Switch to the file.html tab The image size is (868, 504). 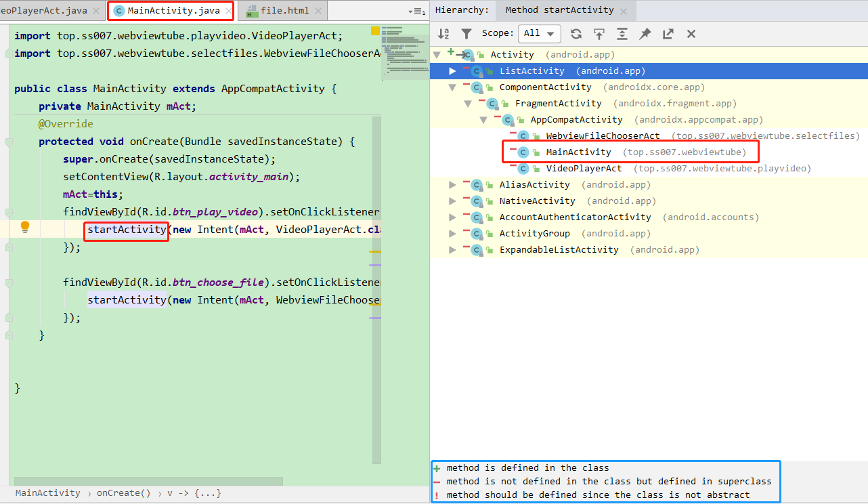(x=284, y=11)
